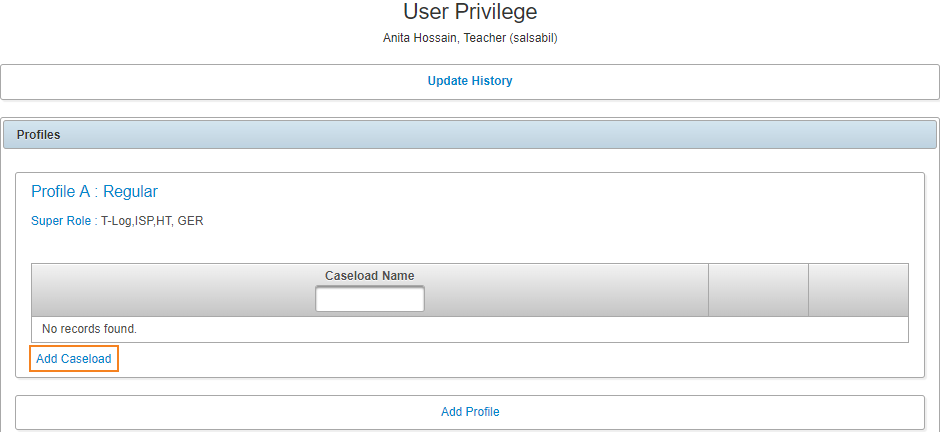Viewport: 940px width, 432px height.
Task: Click the word Caseload in Add Caseload
Action: (86, 359)
